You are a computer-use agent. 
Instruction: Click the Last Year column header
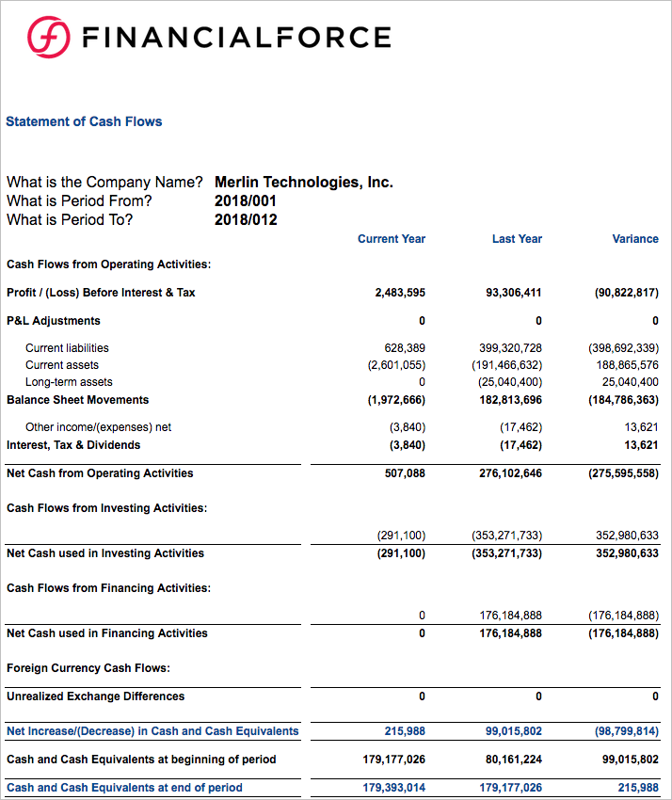point(517,239)
